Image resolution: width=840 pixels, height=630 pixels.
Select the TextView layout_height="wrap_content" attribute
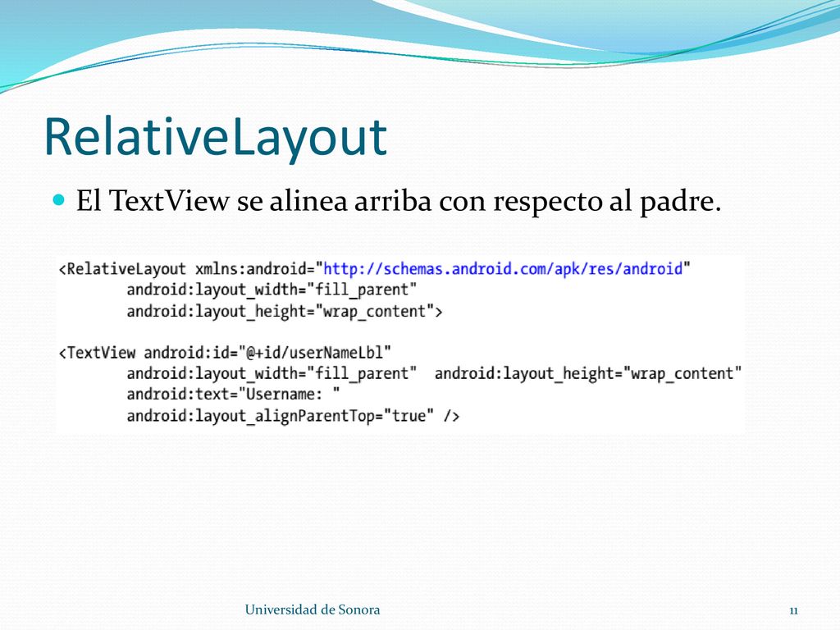[x=588, y=373]
